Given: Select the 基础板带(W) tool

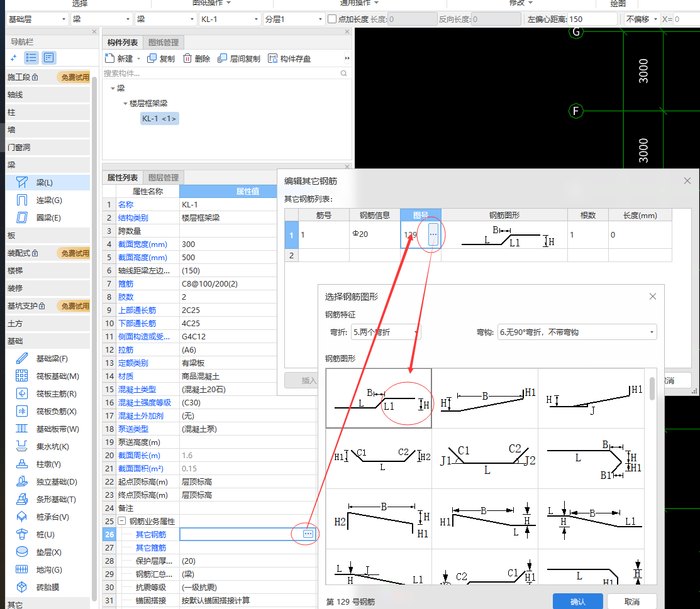Looking at the screenshot, I should [x=48, y=429].
